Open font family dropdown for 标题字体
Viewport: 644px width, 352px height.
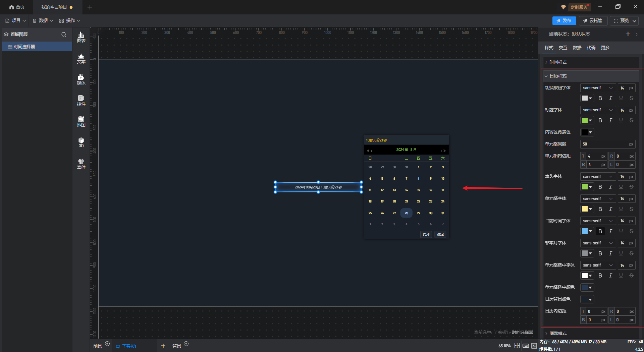[598, 110]
